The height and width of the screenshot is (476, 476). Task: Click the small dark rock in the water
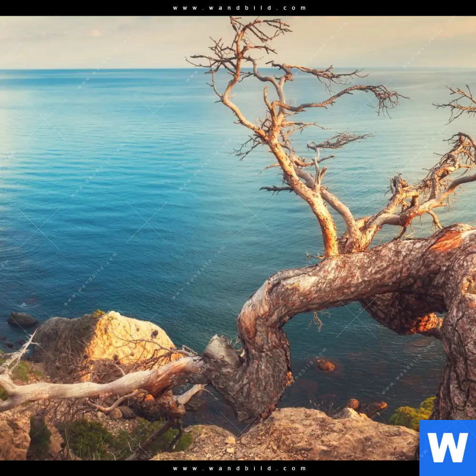[x=22, y=319]
